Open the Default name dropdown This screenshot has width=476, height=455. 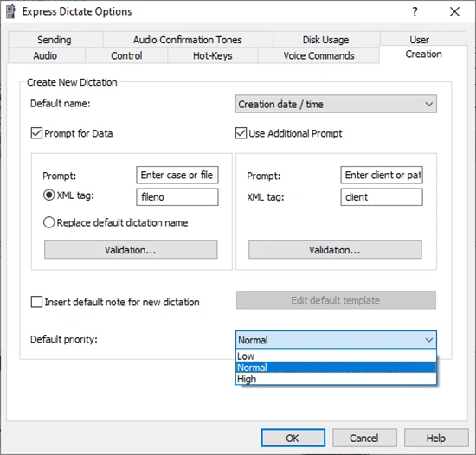(x=336, y=104)
